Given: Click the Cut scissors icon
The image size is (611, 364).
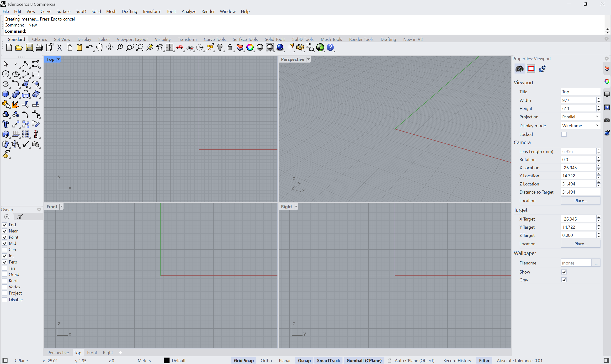Looking at the screenshot, I should (59, 47).
